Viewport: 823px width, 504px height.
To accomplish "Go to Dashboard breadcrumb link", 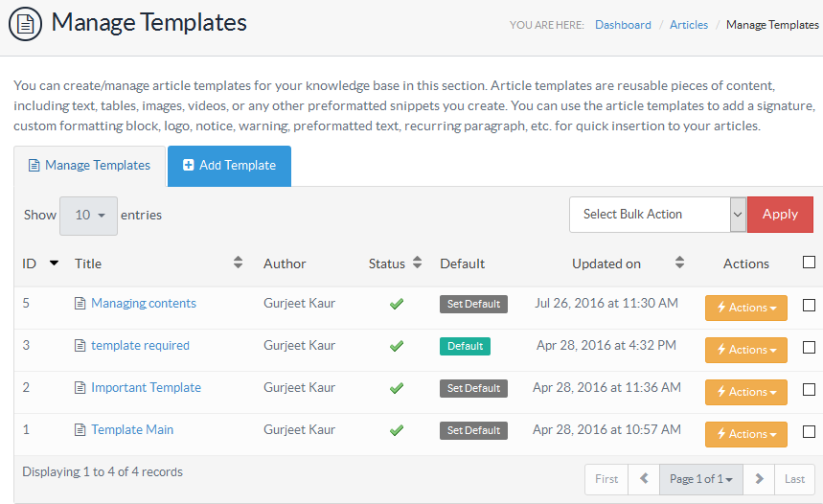I will 623,25.
